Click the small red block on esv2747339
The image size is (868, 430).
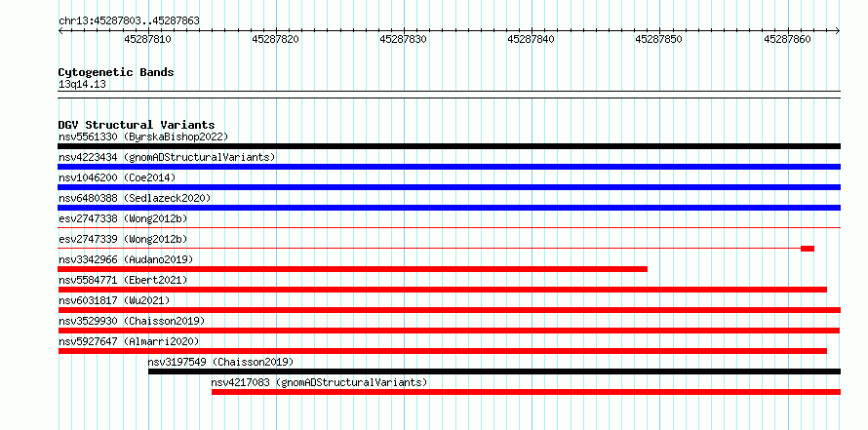click(808, 249)
